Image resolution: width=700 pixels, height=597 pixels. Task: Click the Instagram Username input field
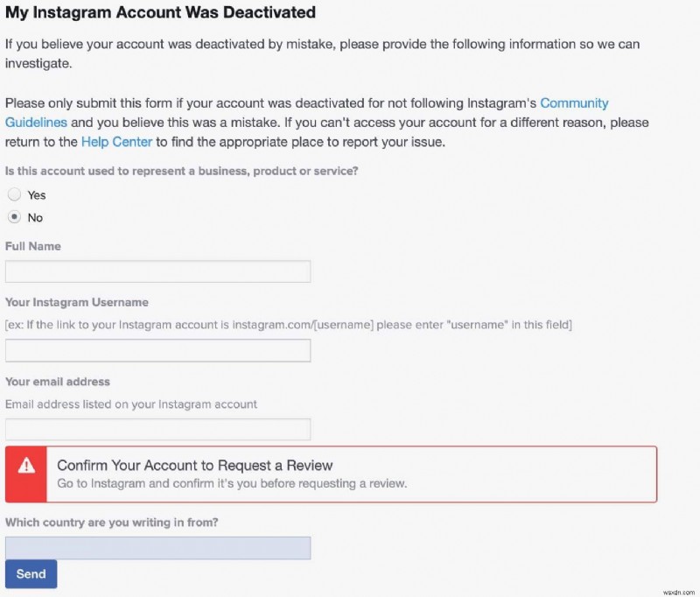pos(157,350)
